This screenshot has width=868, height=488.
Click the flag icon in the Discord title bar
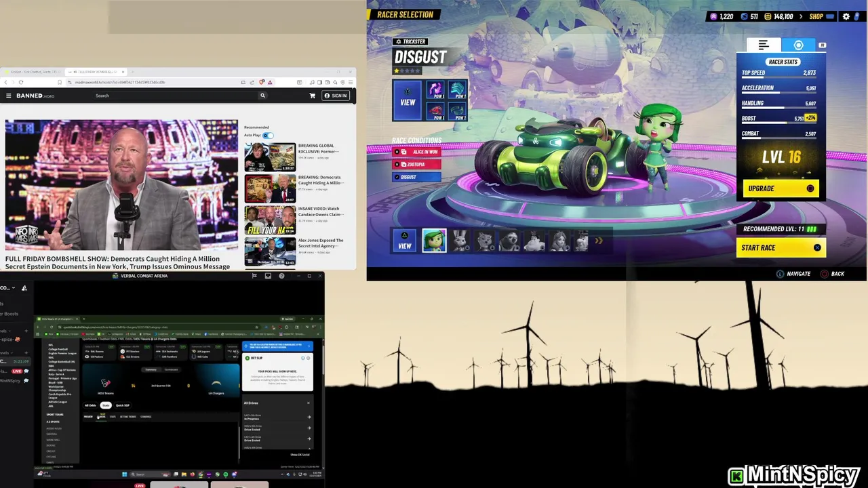tap(254, 276)
